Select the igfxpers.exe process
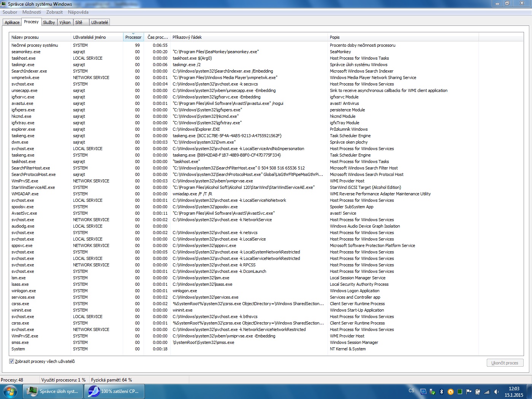532x399 pixels. pyautogui.click(x=266, y=110)
